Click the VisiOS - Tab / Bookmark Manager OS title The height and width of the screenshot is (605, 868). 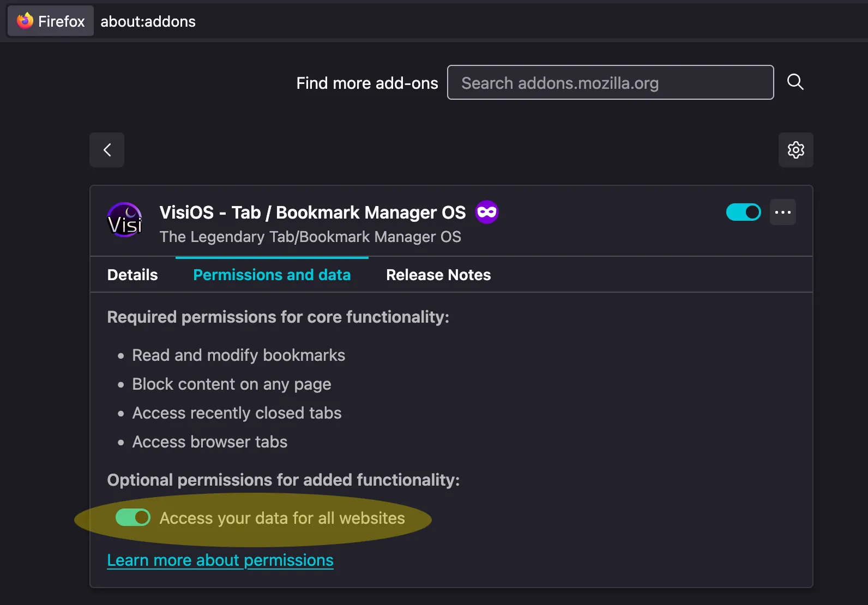[x=312, y=212]
